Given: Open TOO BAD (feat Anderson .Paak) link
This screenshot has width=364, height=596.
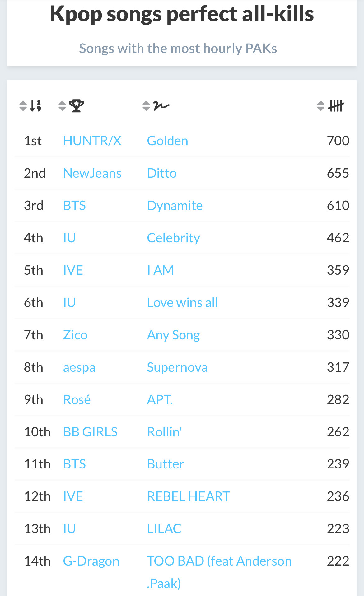Looking at the screenshot, I should point(219,561).
